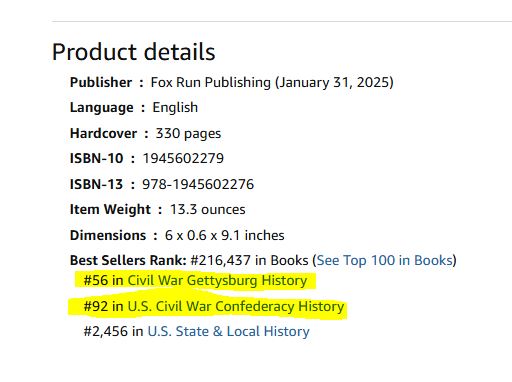Click the Hardcover label
512x382 pixels.
click(x=103, y=134)
